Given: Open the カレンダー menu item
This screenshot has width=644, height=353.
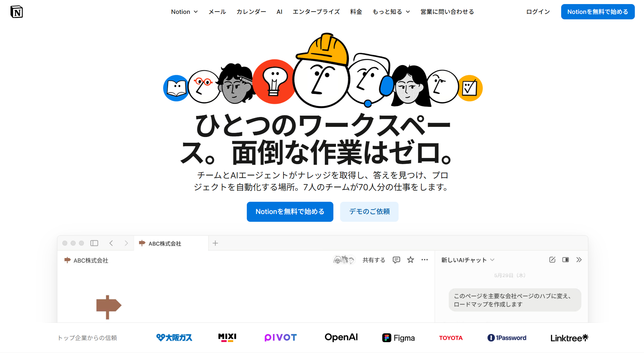Looking at the screenshot, I should [251, 12].
